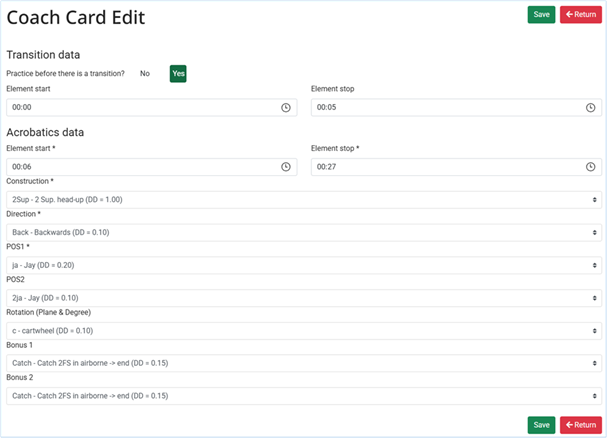
Task: Click the top Save button
Action: point(541,15)
